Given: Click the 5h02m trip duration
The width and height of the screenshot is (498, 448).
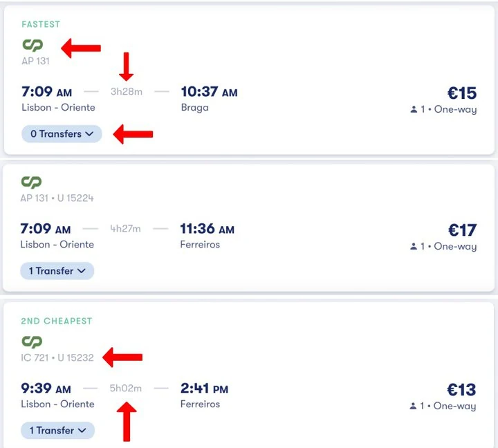Looking at the screenshot, I should tap(126, 389).
